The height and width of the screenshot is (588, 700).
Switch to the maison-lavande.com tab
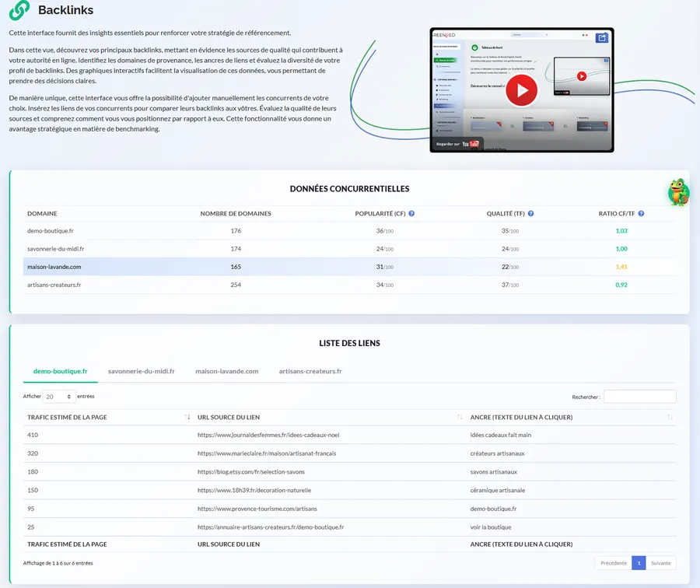[227, 372]
